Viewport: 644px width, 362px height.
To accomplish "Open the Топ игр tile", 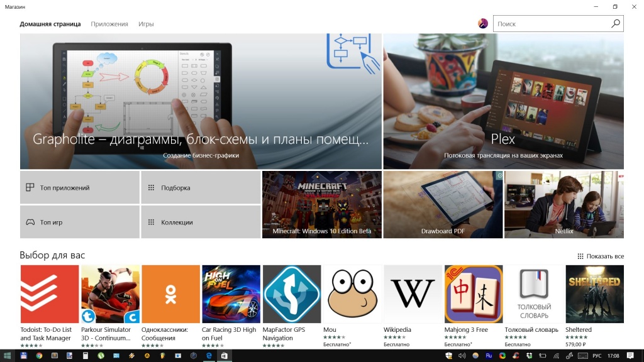I will click(80, 222).
